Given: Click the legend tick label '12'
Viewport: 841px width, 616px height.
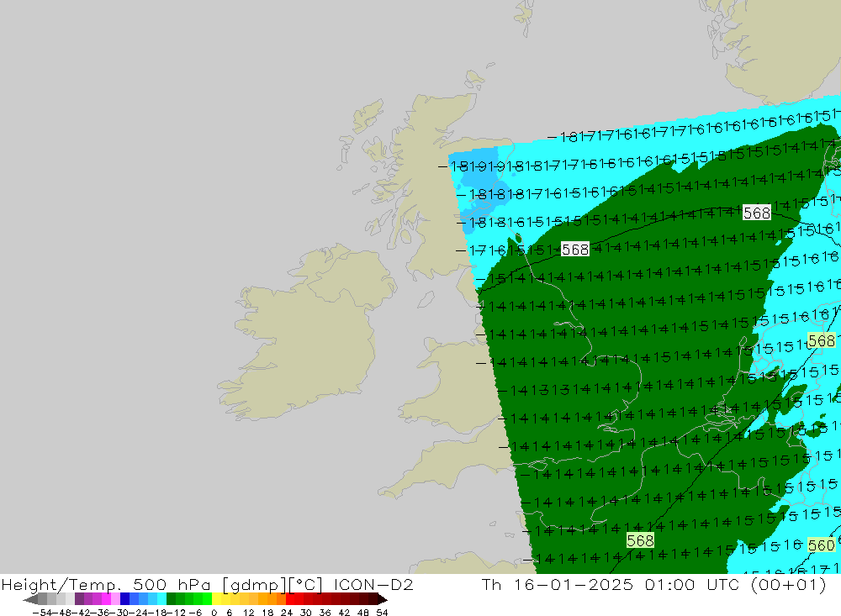Looking at the screenshot, I should coord(248,613).
